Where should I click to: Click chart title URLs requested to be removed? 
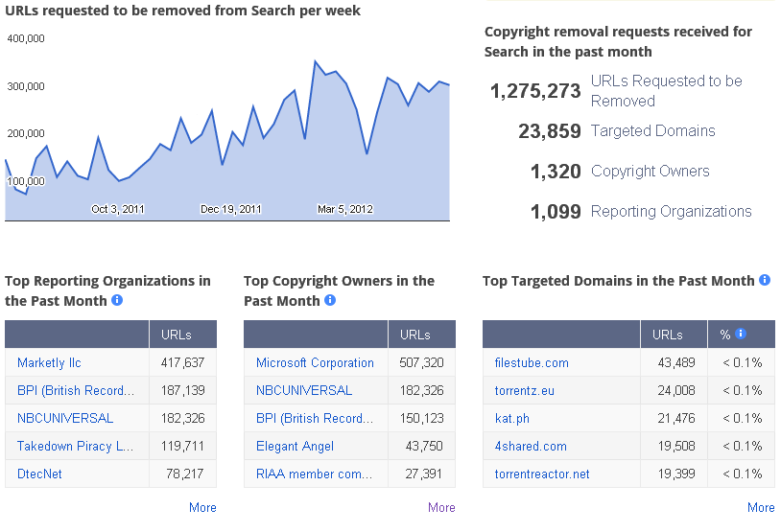[183, 11]
